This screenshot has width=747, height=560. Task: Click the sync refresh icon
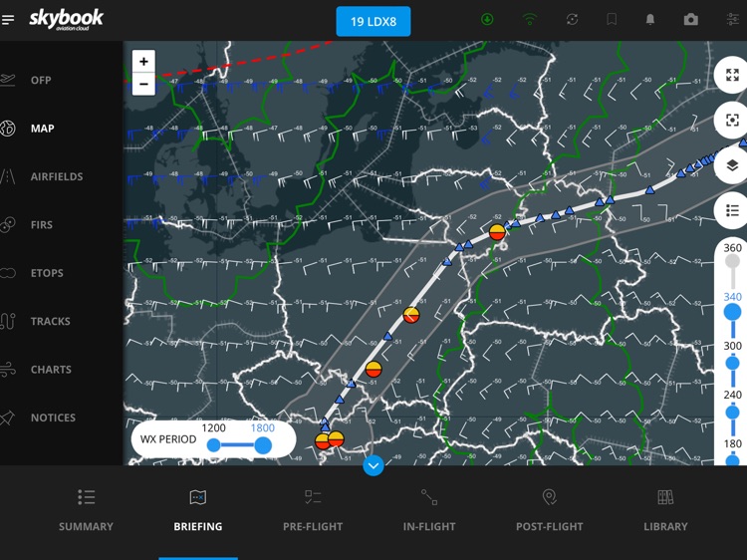point(572,20)
